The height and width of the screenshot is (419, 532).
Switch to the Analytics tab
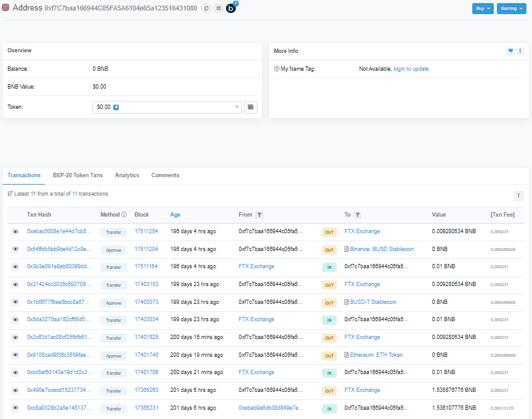127,175
